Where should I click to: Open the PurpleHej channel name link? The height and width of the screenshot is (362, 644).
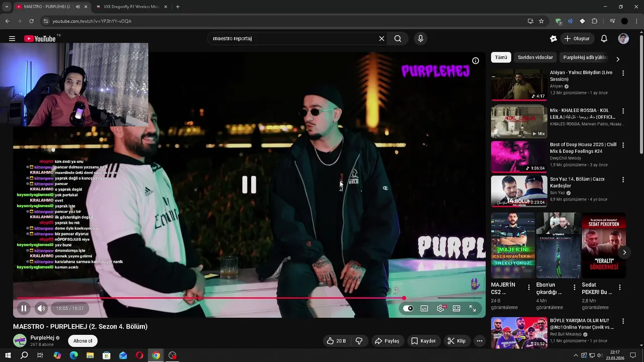42,338
